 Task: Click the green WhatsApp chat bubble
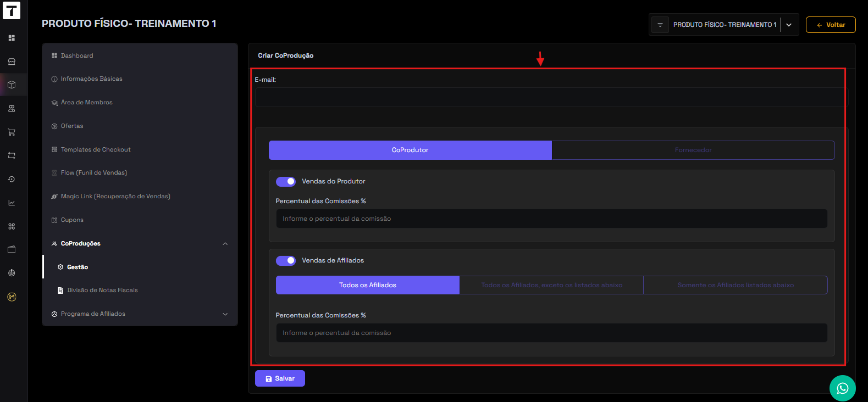pyautogui.click(x=842, y=388)
